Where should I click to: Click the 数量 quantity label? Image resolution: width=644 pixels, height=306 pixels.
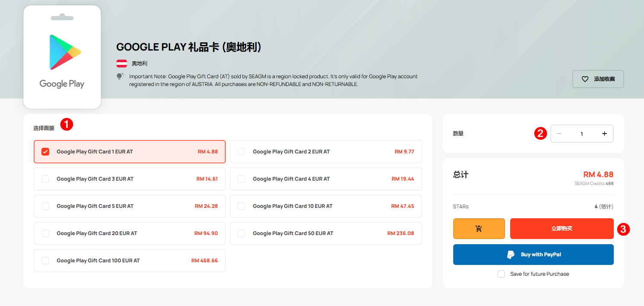(458, 134)
